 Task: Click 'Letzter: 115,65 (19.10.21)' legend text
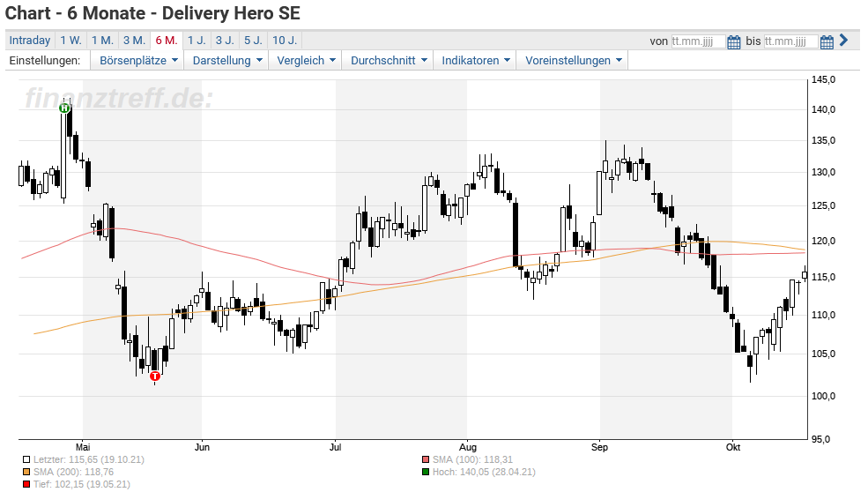click(x=89, y=460)
